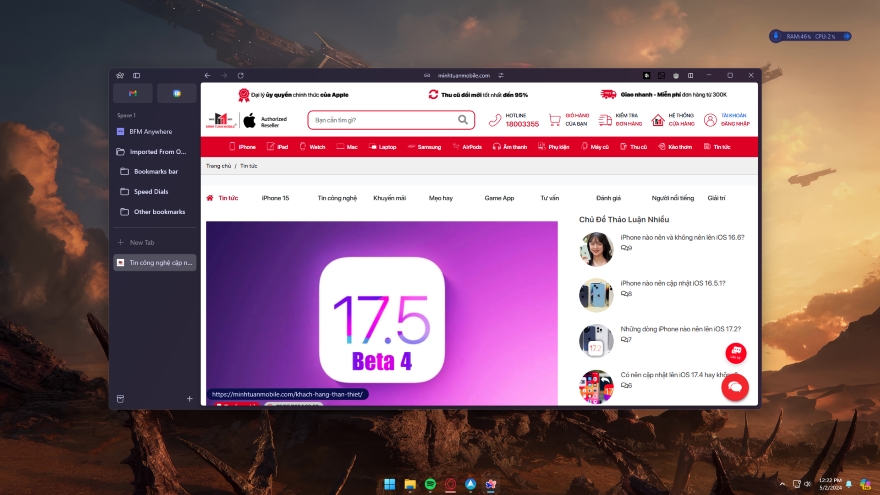The height and width of the screenshot is (495, 880).
Task: Switch to the Tư vấn category tab
Action: [549, 198]
